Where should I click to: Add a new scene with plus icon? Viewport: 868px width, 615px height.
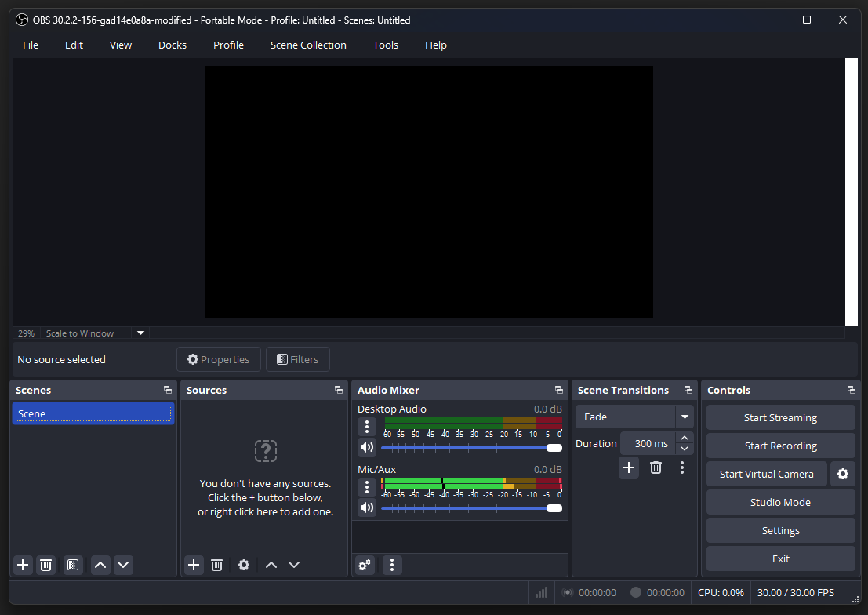[23, 565]
